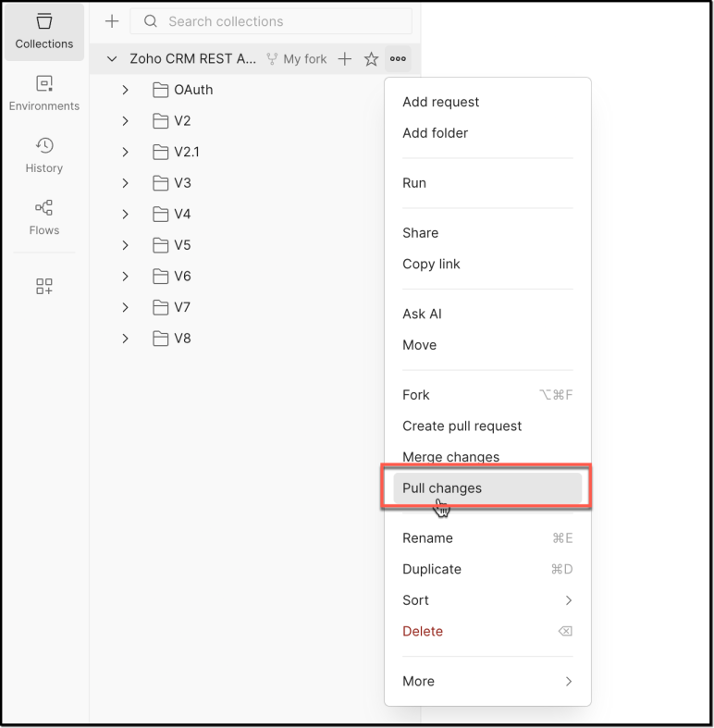Open the Environments sidebar panel

(43, 93)
